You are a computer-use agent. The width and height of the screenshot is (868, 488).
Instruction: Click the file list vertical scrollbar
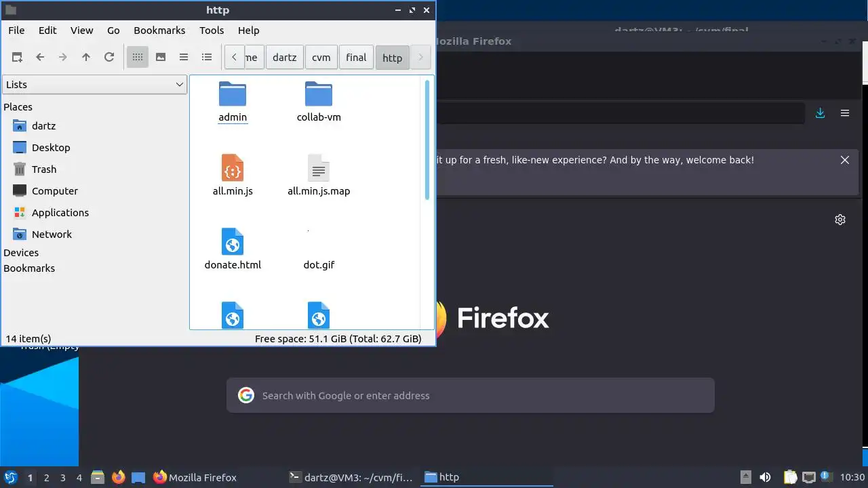tap(427, 140)
